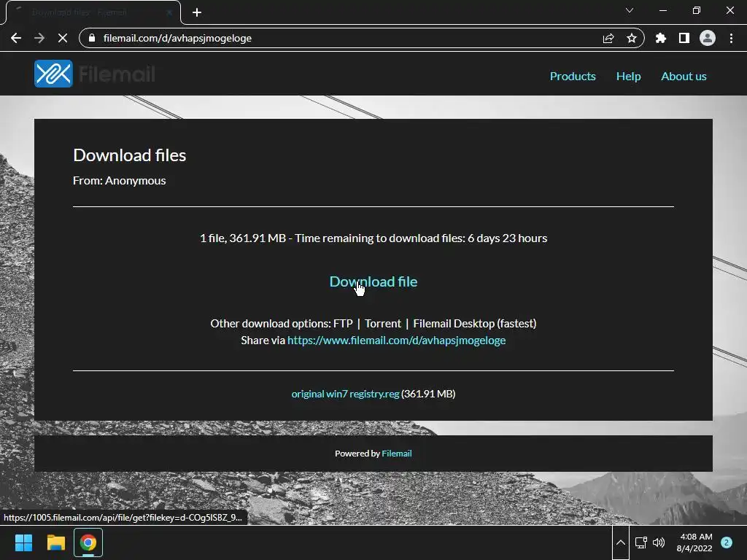This screenshot has width=747, height=560.
Task: Click the '1 file, 361.91 MB' info text
Action: click(x=373, y=238)
